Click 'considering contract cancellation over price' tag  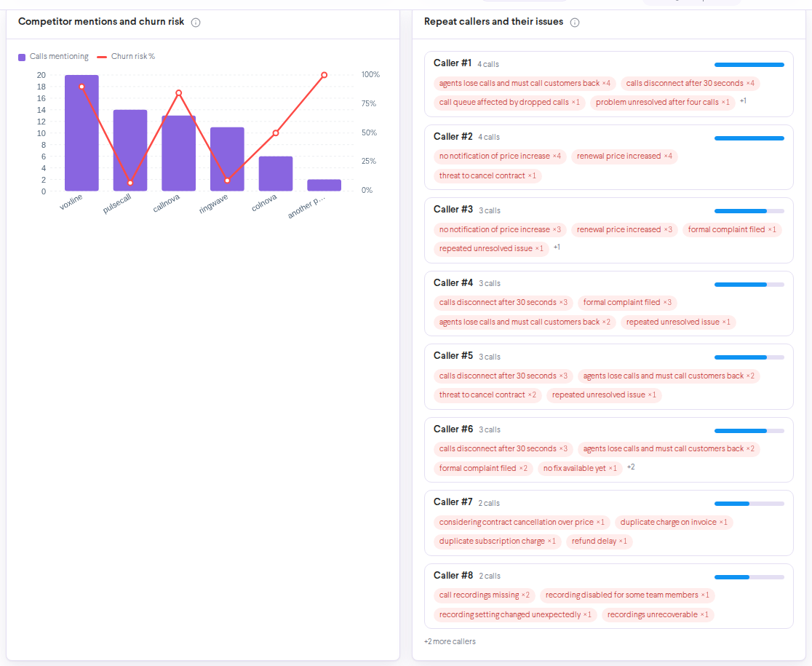click(x=522, y=523)
